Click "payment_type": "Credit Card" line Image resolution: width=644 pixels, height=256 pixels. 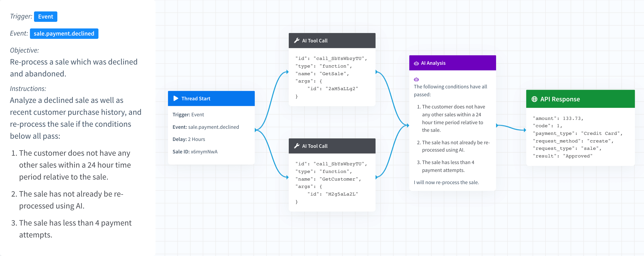(578, 133)
